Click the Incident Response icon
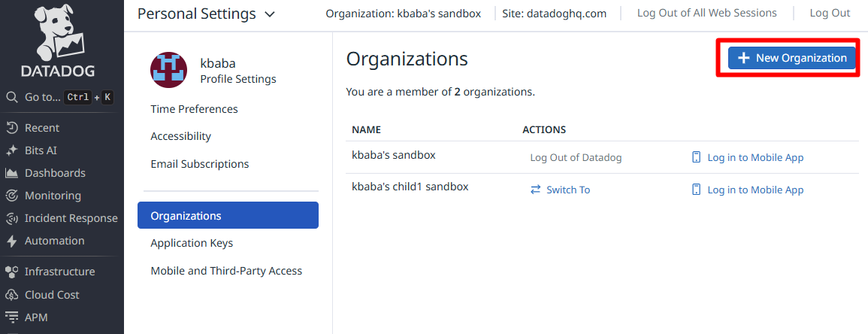Screen dimensions: 868x334 (12, 218)
